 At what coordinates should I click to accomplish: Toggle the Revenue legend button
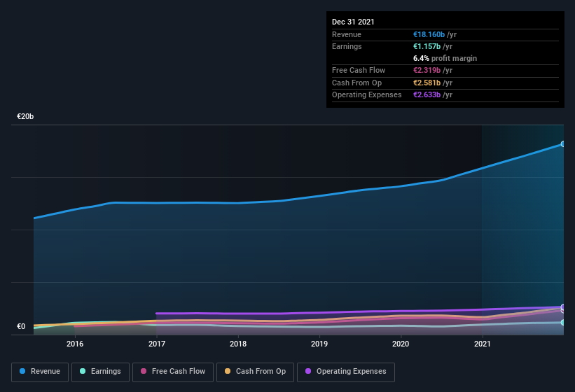click(40, 372)
